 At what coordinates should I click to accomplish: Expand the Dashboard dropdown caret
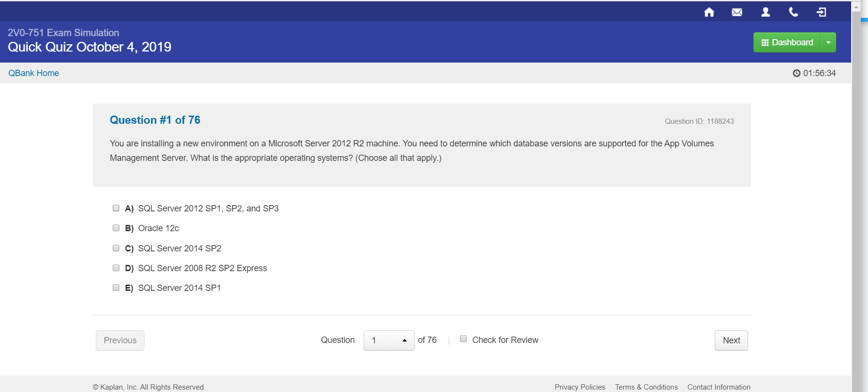[x=829, y=42]
